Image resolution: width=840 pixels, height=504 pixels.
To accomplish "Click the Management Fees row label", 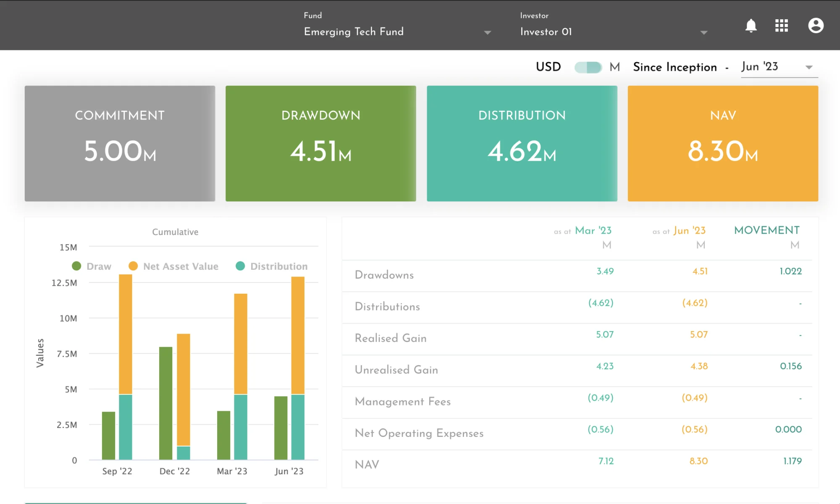I will [x=403, y=402].
